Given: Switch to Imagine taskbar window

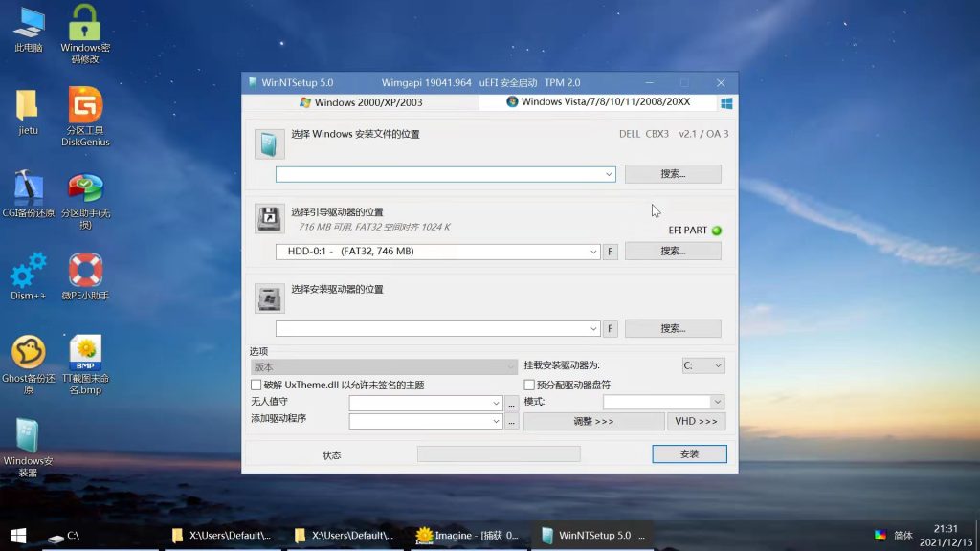Looking at the screenshot, I should coord(469,536).
